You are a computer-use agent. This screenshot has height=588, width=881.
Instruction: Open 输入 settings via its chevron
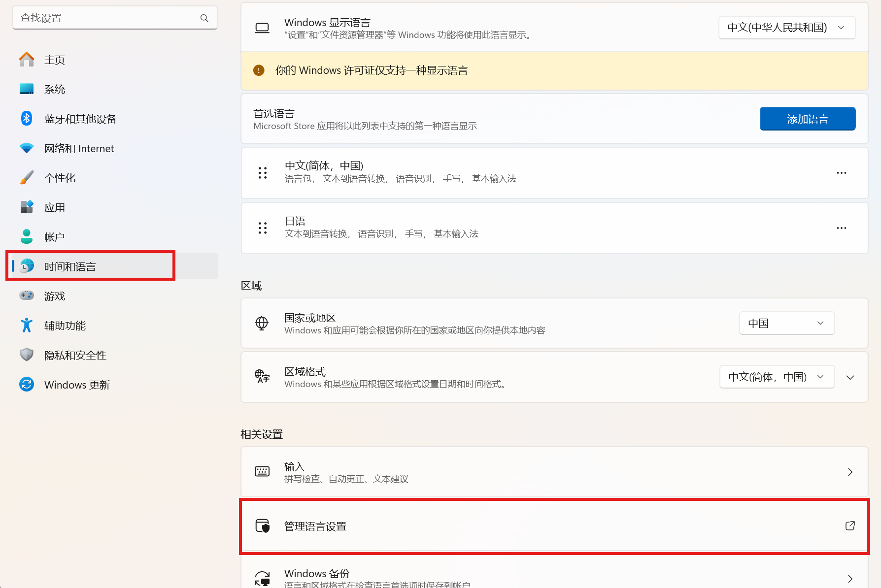tap(850, 472)
